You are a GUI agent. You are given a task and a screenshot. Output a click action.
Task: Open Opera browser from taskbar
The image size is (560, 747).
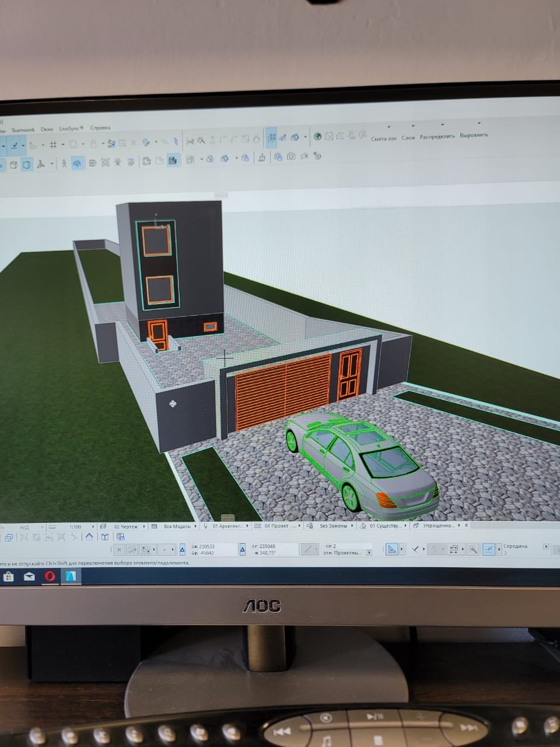click(50, 576)
